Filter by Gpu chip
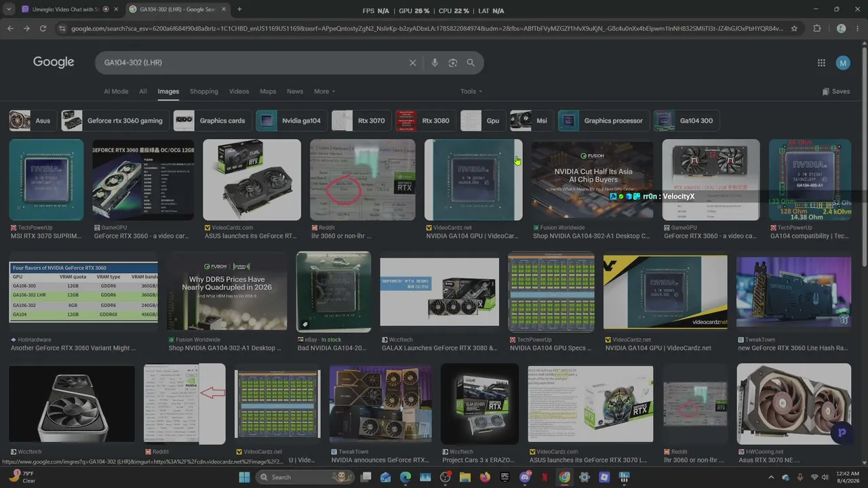Screen dimensions: 868x488 pos(483,121)
